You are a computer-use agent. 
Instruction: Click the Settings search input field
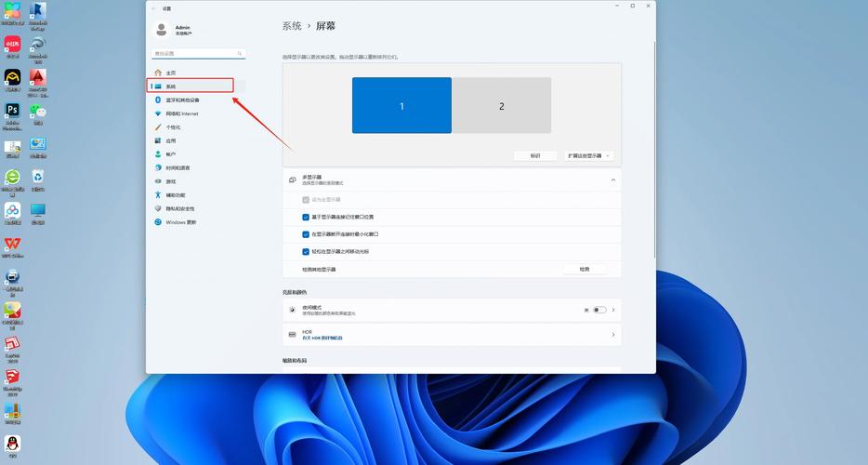click(198, 54)
